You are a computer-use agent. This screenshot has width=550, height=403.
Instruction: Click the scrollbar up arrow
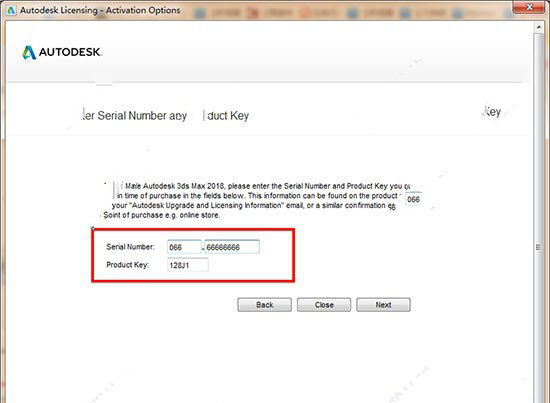coord(539,27)
